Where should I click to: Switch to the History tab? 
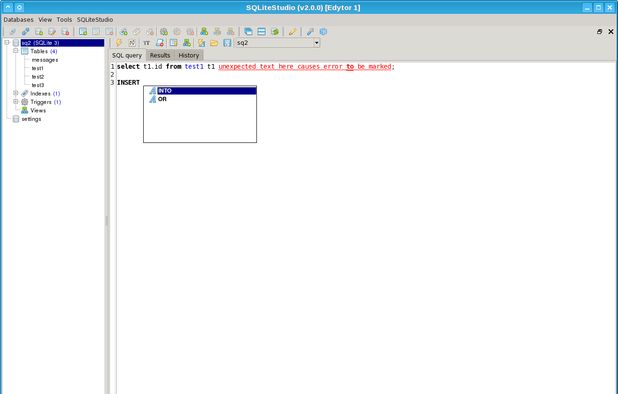[189, 56]
